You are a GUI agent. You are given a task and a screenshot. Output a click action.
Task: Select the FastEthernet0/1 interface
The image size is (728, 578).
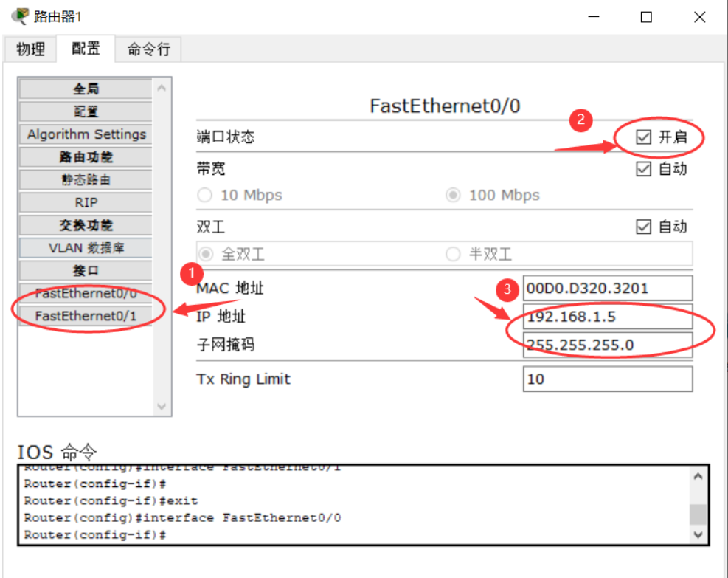(86, 317)
